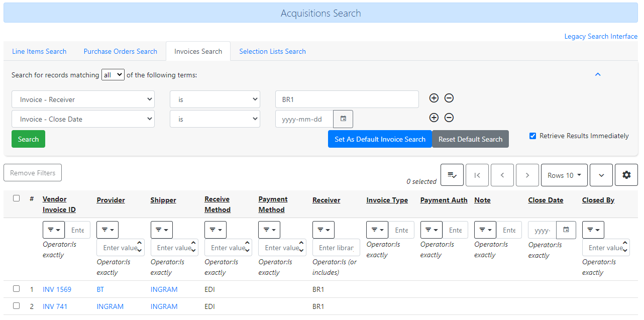The image size is (644, 320).
Task: Remove the Invoice - Close Date row via minus icon
Action: [449, 118]
